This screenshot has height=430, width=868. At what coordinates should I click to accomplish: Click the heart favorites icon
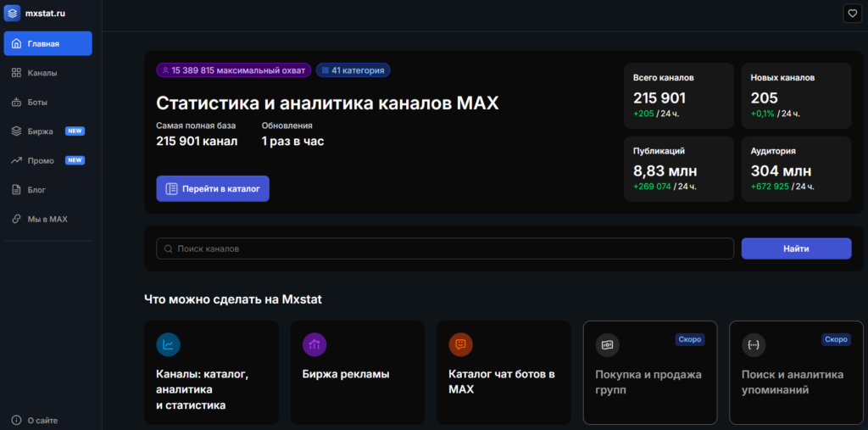tap(852, 14)
